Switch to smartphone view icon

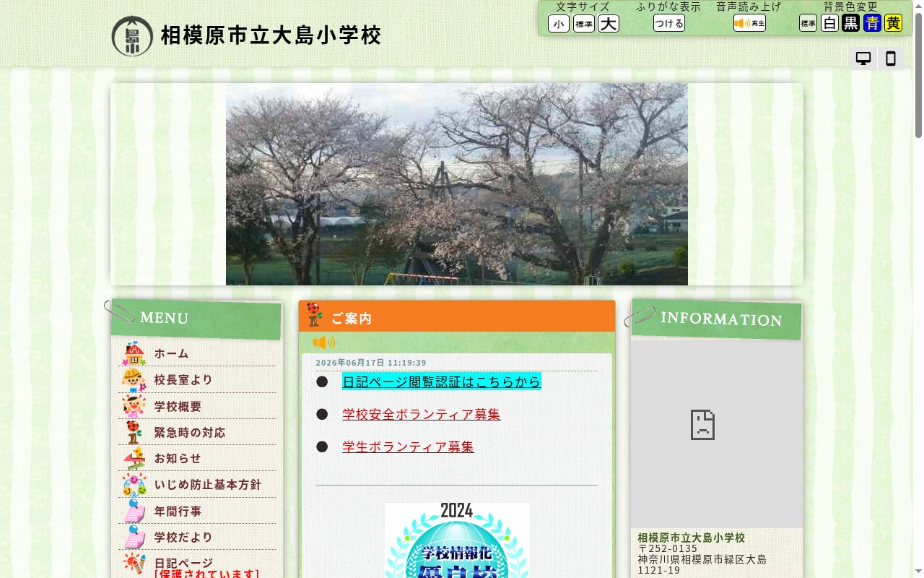pos(891,59)
